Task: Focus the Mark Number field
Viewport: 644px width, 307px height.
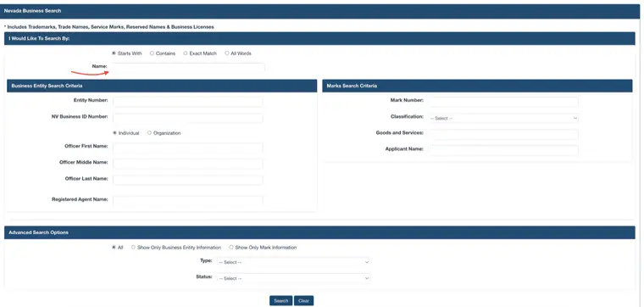Action: point(503,102)
